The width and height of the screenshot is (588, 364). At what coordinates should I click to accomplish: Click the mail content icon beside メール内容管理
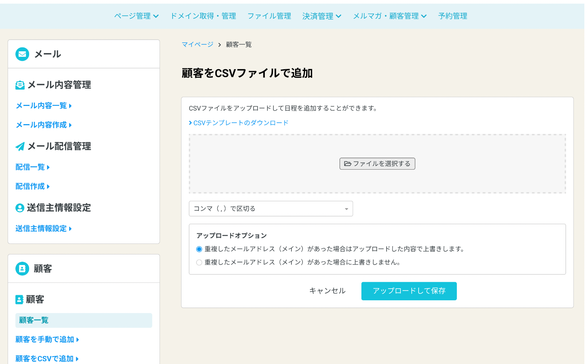20,85
